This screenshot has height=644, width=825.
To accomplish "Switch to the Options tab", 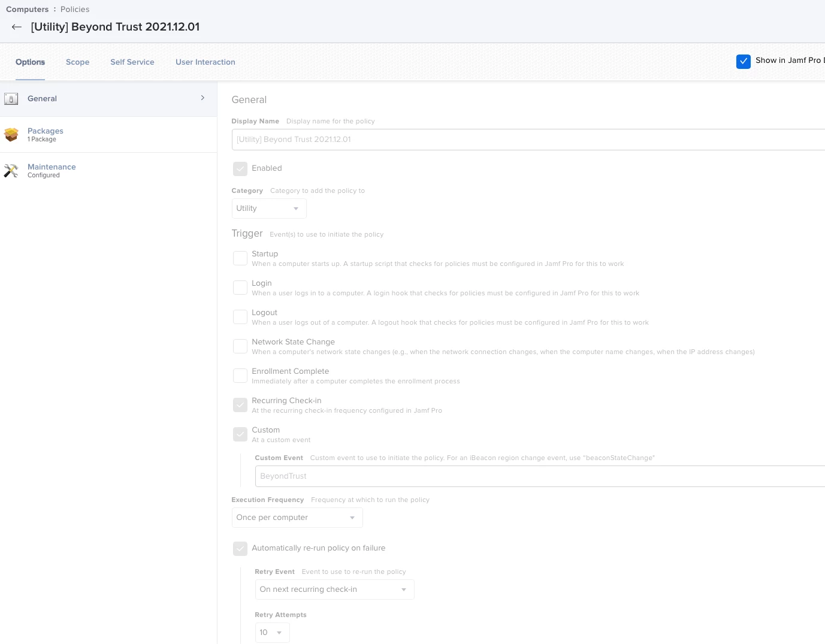I will [x=30, y=62].
